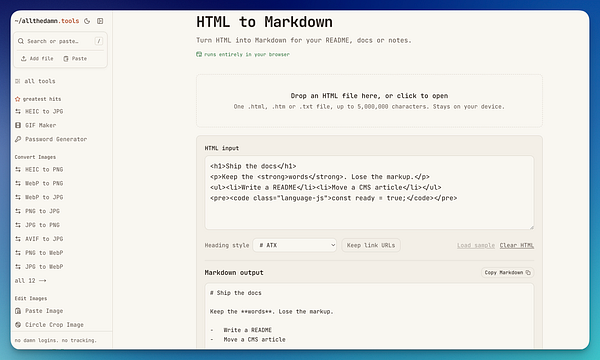Show all 12 image converters

tap(30, 281)
